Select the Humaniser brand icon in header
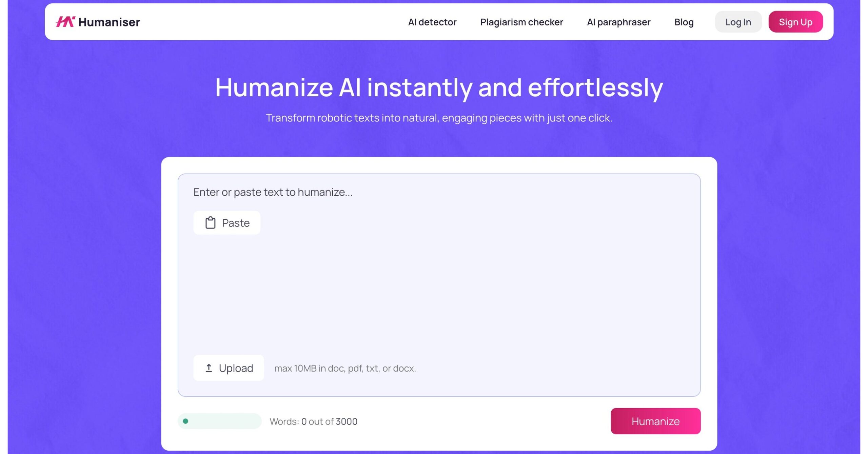This screenshot has height=454, width=868. [x=64, y=22]
